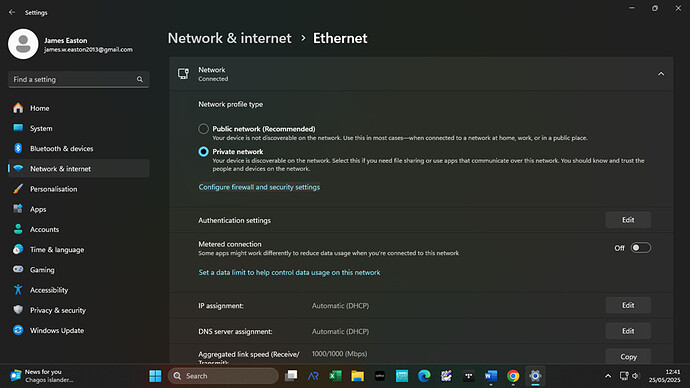Image resolution: width=690 pixels, height=388 pixels.
Task: Select Gaming in the sidebar
Action: pos(78,270)
